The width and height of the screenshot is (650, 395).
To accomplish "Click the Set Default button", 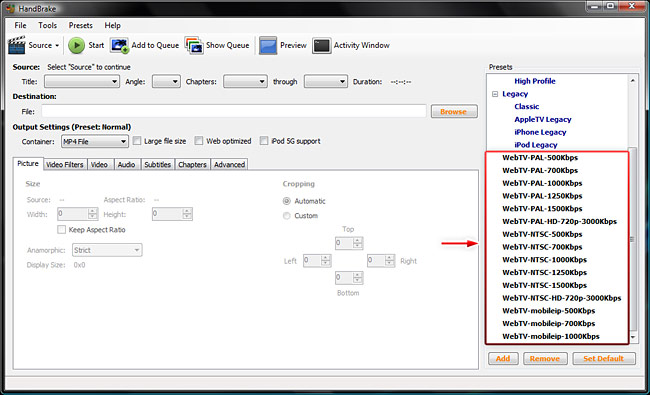I will [604, 359].
